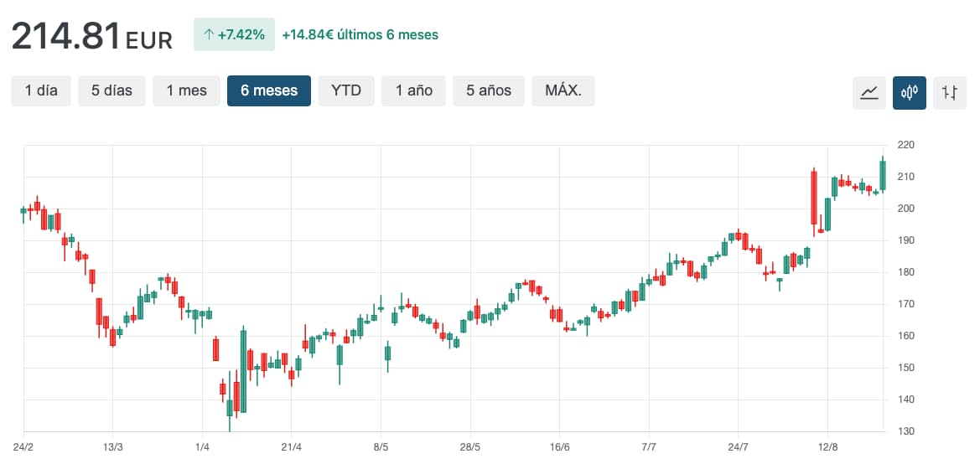Screen dimensions: 980x464
Task: Click the last green candlestick near 215
Action: (883, 175)
